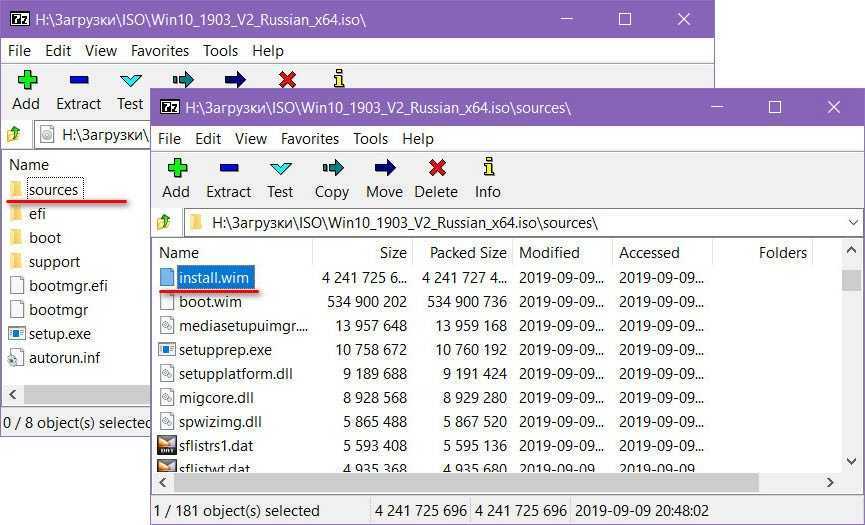Click the Add icon in back window

click(26, 80)
